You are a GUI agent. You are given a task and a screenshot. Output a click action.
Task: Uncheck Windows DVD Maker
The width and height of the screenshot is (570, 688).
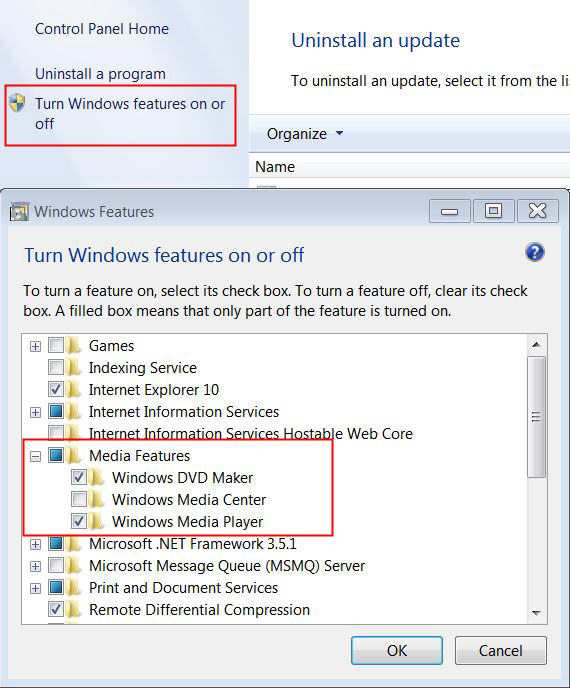click(79, 477)
